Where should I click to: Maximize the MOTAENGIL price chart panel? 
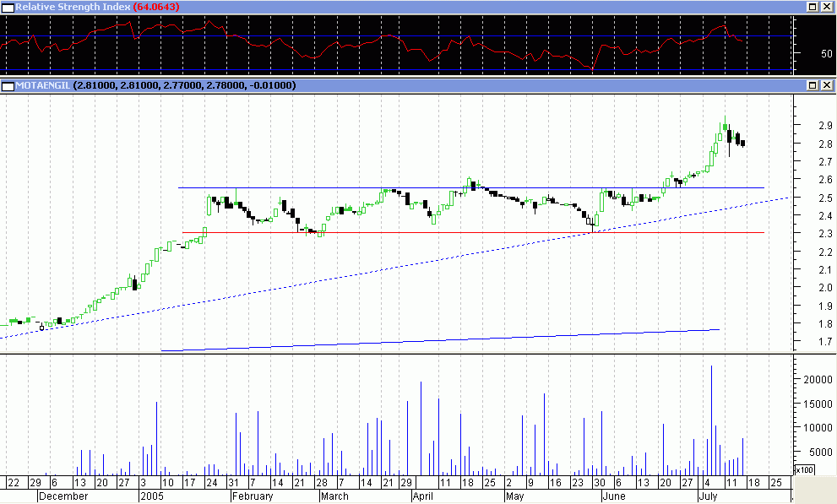coord(812,85)
